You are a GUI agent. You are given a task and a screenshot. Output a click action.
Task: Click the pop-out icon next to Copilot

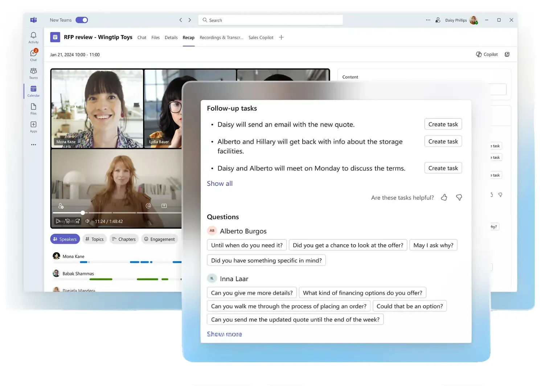coord(507,54)
